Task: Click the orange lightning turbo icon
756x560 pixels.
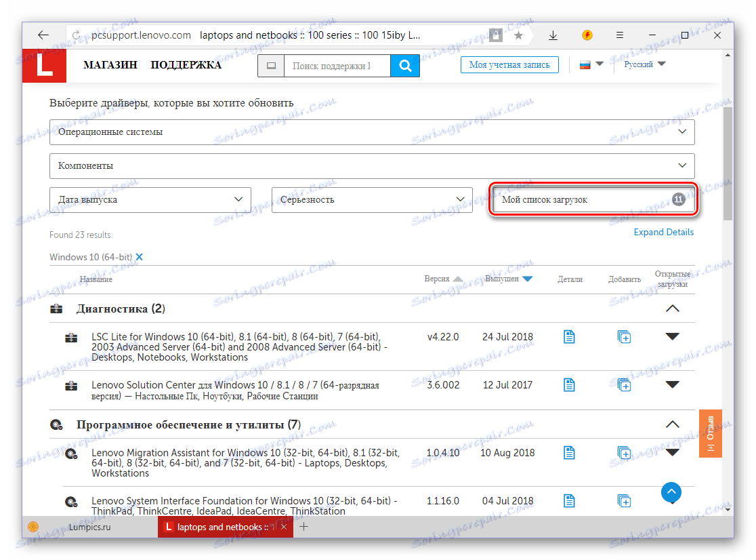Action: (587, 35)
